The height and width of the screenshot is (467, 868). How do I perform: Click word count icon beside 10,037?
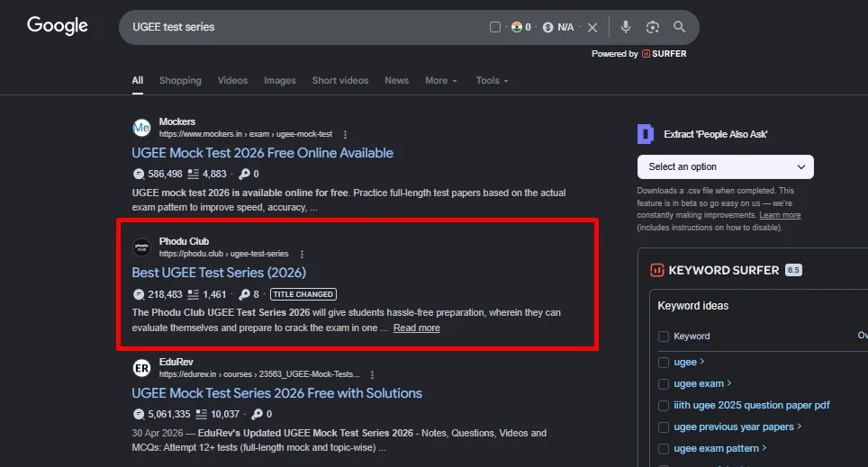click(202, 414)
